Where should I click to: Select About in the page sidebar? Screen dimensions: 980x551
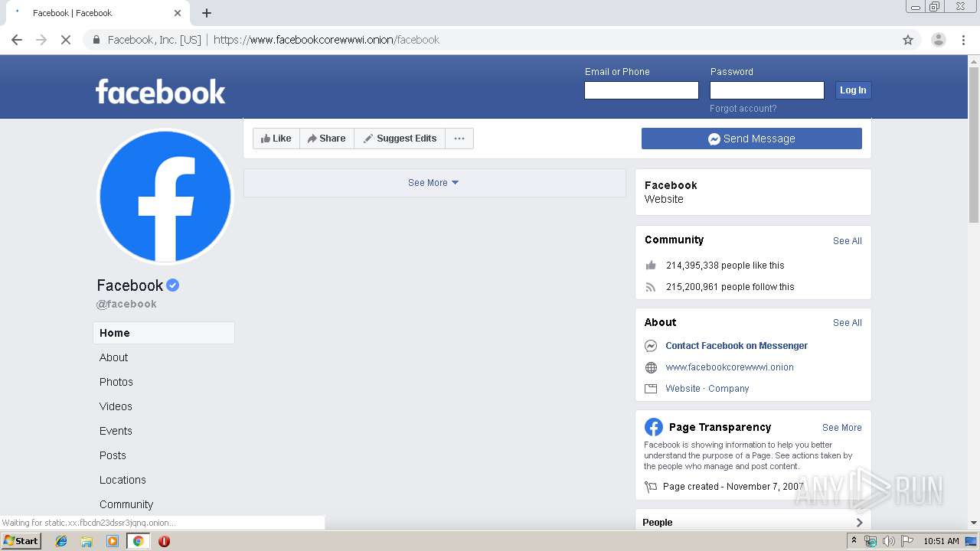click(x=113, y=357)
